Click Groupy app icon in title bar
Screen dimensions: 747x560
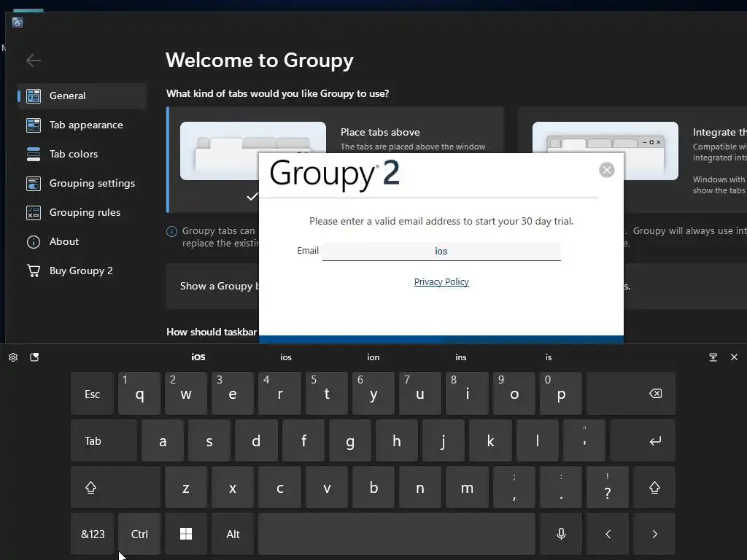18,23
